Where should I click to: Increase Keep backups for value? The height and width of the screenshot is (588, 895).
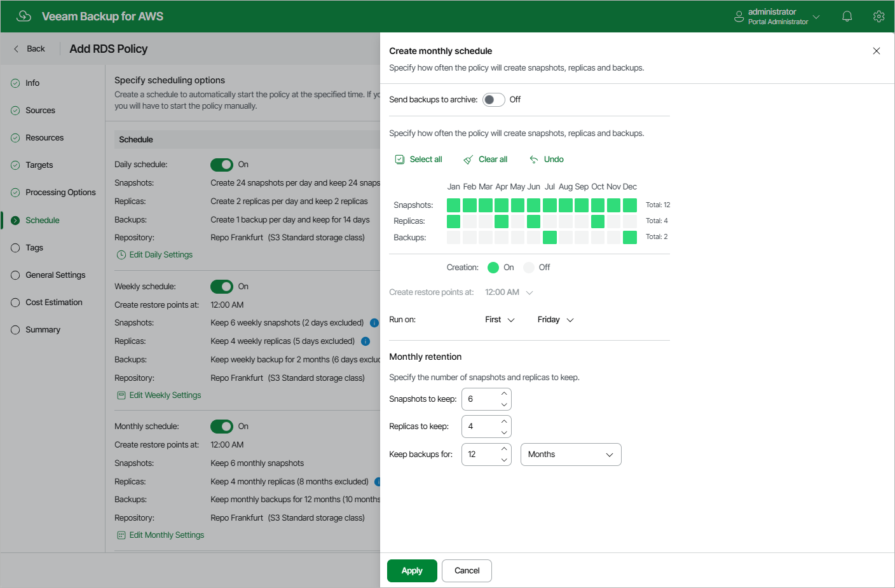tap(504, 449)
